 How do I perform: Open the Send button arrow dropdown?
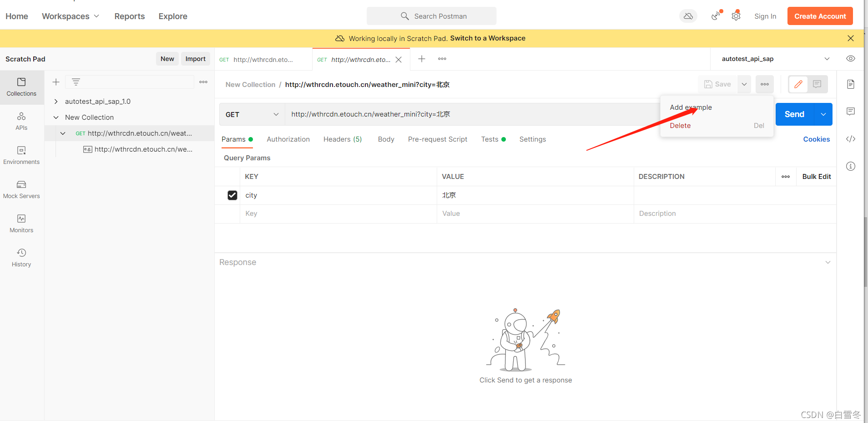click(823, 114)
